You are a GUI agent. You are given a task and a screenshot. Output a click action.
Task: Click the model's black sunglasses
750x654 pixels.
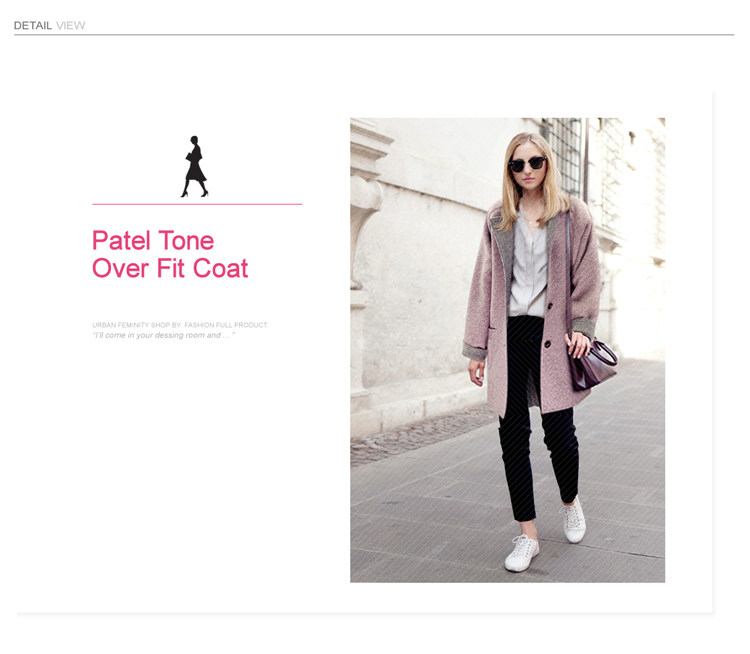click(x=528, y=164)
